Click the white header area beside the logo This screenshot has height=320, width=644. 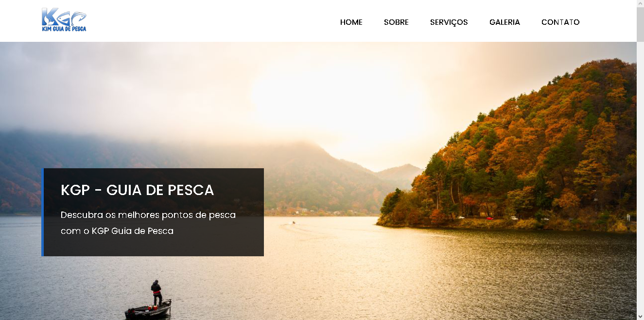point(209,21)
